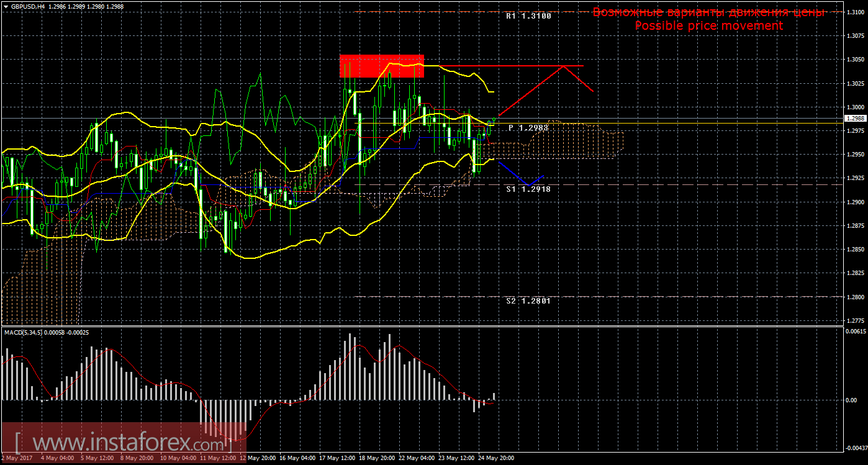Click the 'Possible price movement' red text
The width and height of the screenshot is (868, 465).
[708, 26]
